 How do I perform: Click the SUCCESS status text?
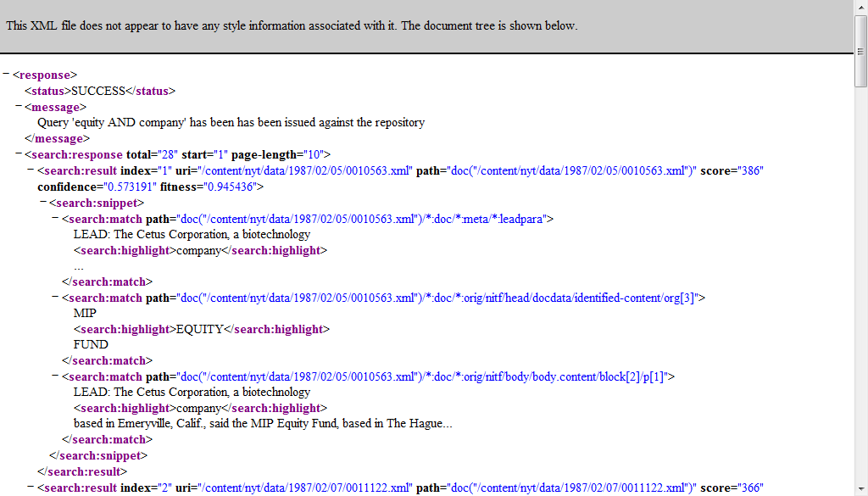click(x=98, y=91)
